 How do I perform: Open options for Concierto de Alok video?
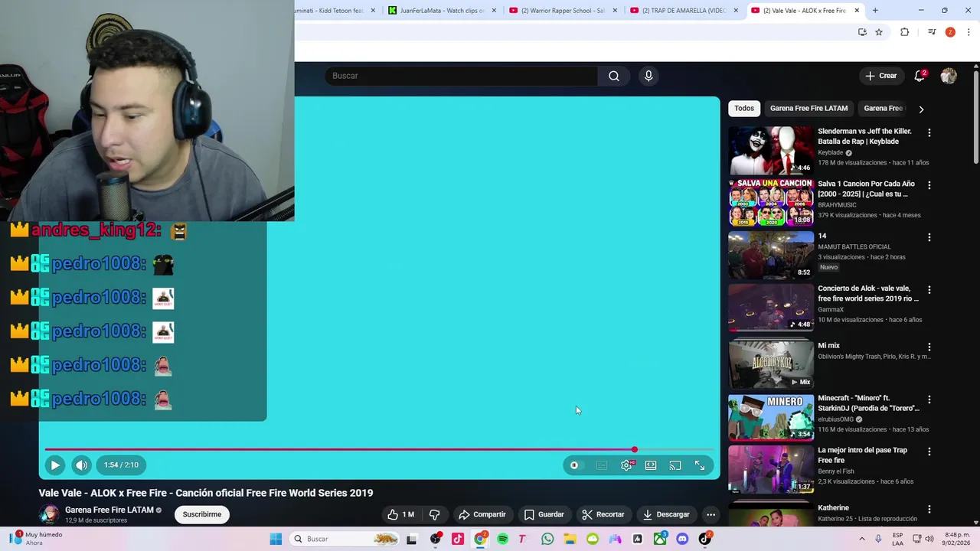[929, 290]
